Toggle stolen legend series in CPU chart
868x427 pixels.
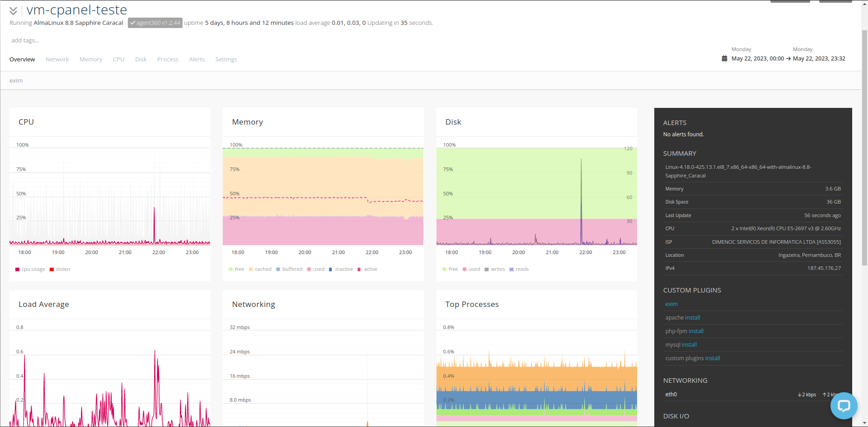[60, 269]
